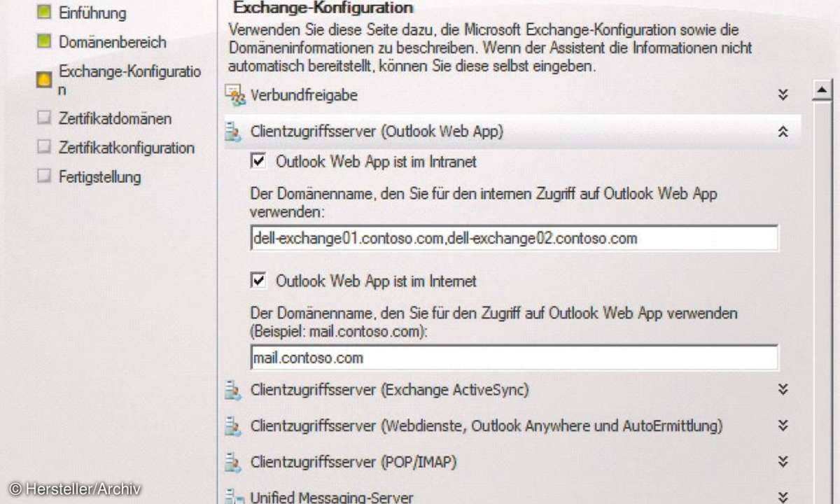The image size is (840, 504).
Task: Expand the Unified Messaging-Server chevron
Action: point(783,497)
